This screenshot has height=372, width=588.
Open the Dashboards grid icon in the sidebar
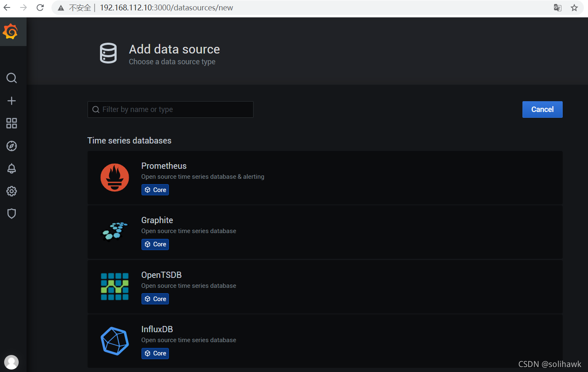tap(12, 123)
